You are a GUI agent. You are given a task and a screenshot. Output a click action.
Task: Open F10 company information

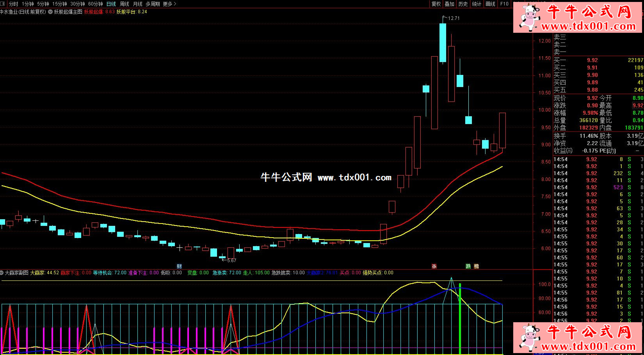coord(504,4)
